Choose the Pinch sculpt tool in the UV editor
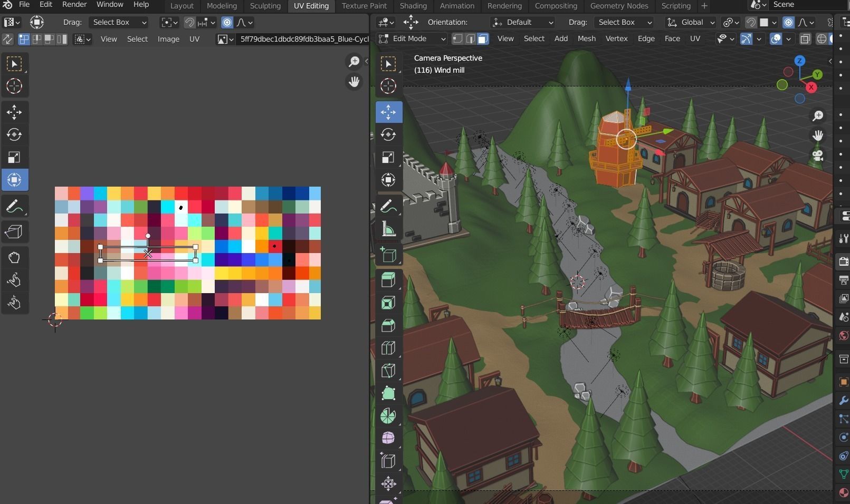 pos(14,303)
